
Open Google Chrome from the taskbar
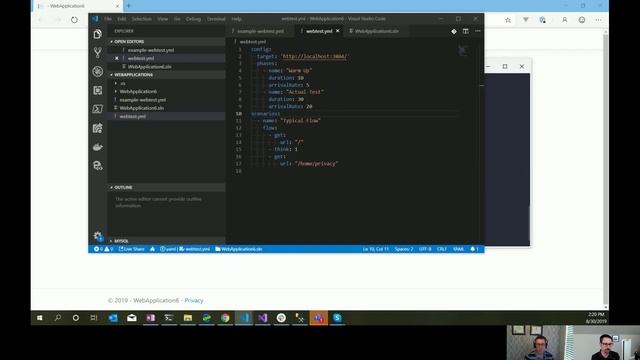coord(225,318)
